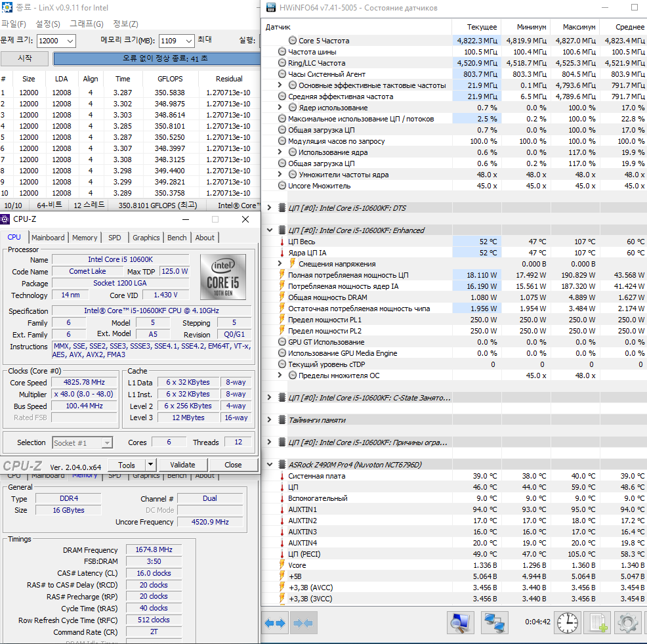Switch to CPU-Z Memory tab

[85, 238]
